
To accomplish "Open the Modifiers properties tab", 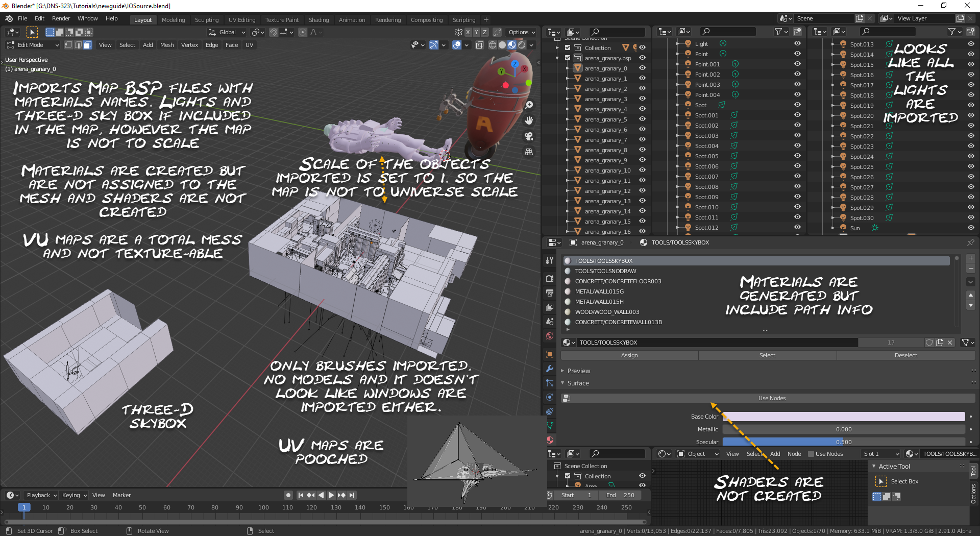I will click(550, 369).
